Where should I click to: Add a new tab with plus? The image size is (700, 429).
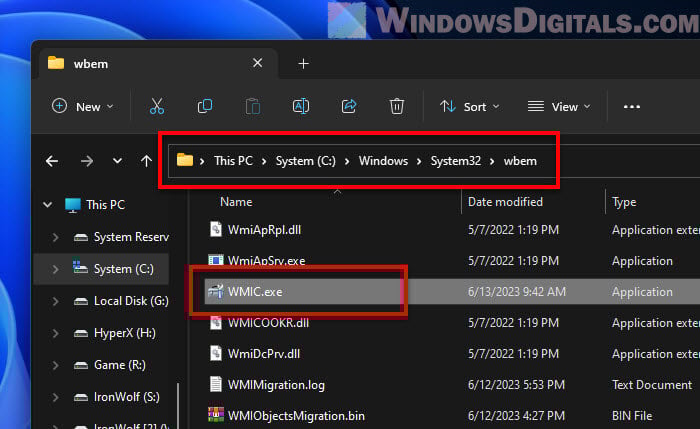[303, 64]
